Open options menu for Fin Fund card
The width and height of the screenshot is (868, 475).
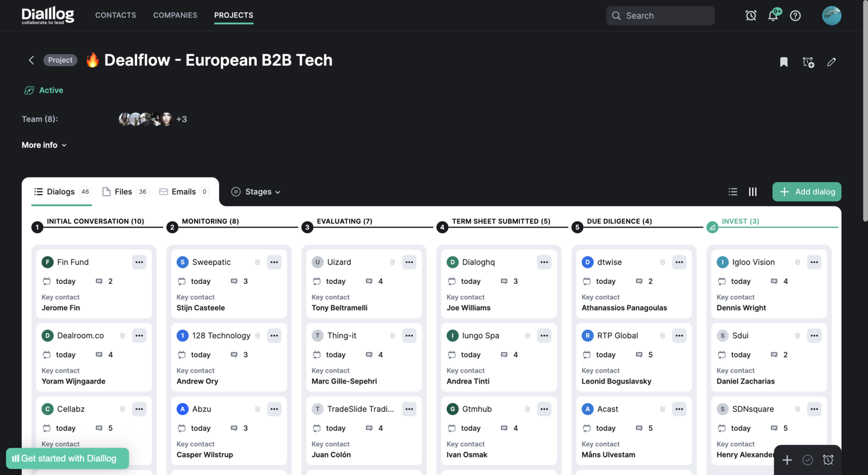tap(139, 262)
